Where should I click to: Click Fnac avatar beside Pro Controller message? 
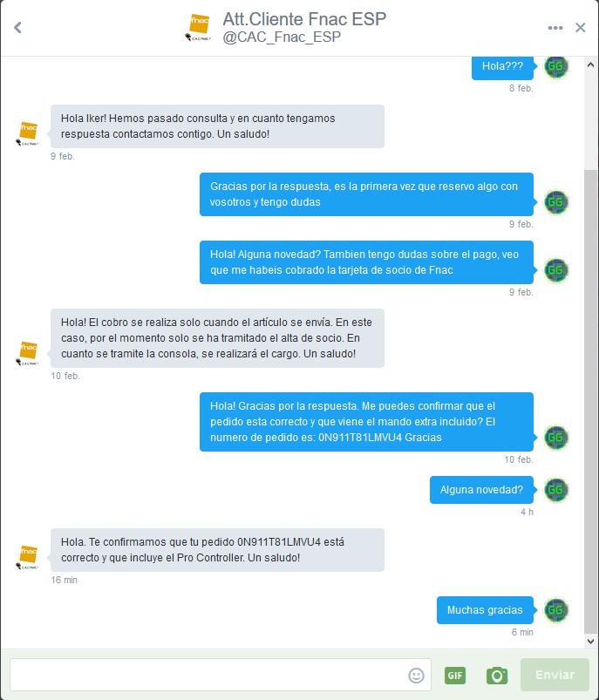(x=28, y=557)
